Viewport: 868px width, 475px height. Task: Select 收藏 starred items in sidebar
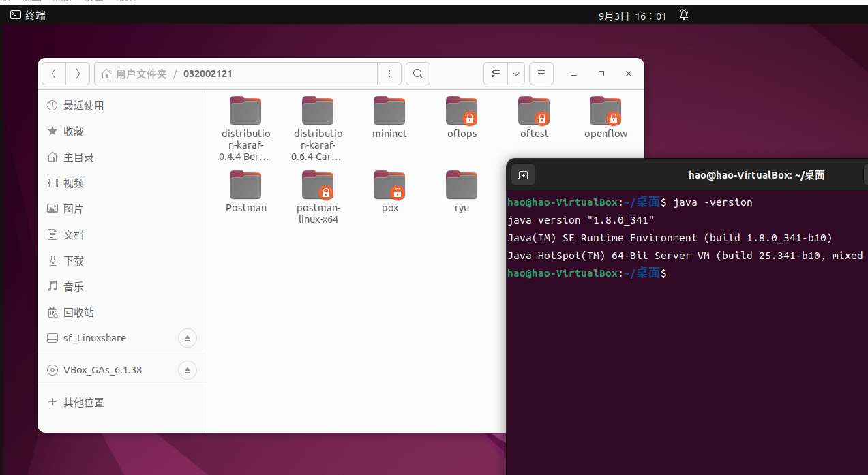tap(122, 132)
